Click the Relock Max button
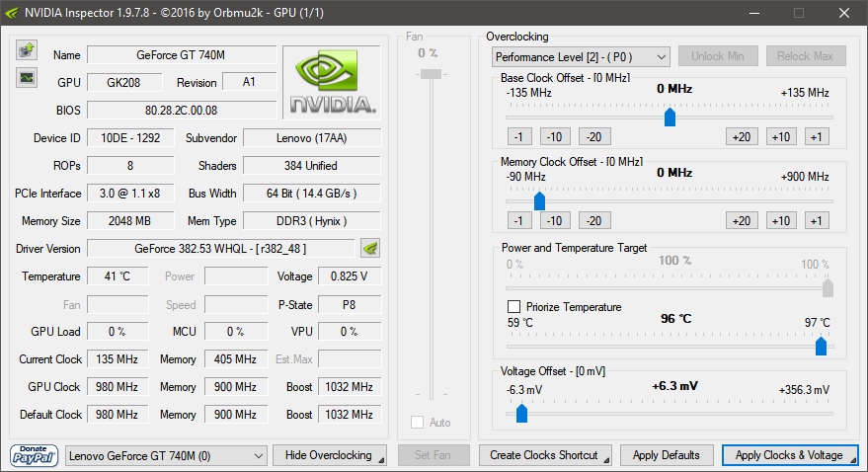 click(x=806, y=56)
